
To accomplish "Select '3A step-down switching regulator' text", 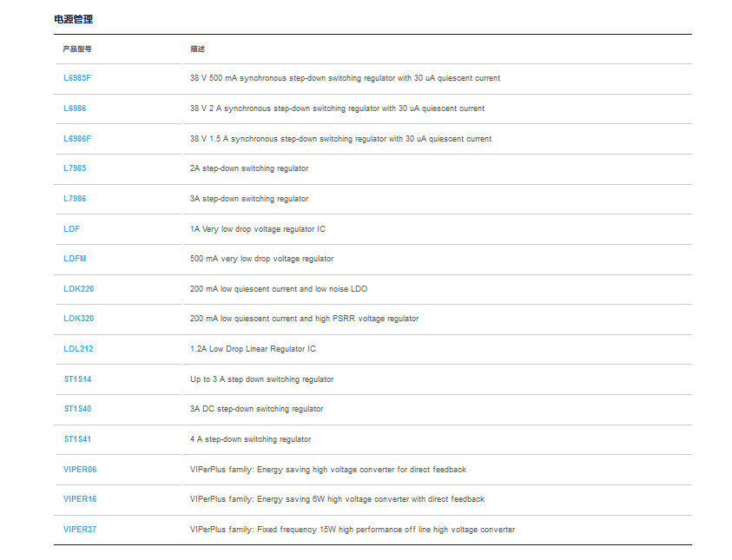I will (249, 198).
